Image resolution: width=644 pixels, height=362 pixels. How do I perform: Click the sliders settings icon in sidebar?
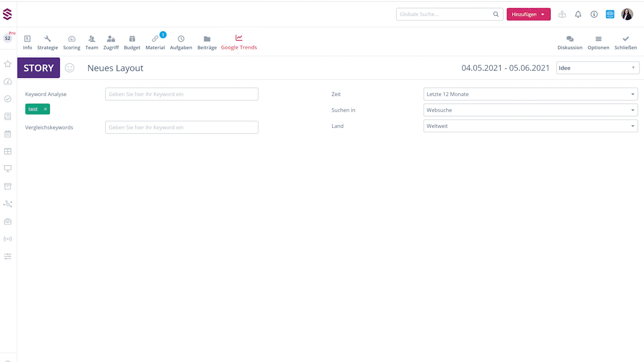(8, 256)
